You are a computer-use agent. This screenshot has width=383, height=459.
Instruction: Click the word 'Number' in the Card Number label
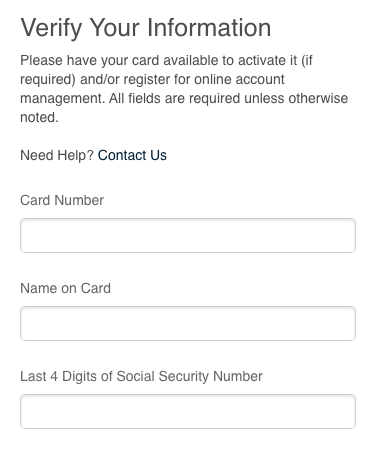tap(79, 200)
